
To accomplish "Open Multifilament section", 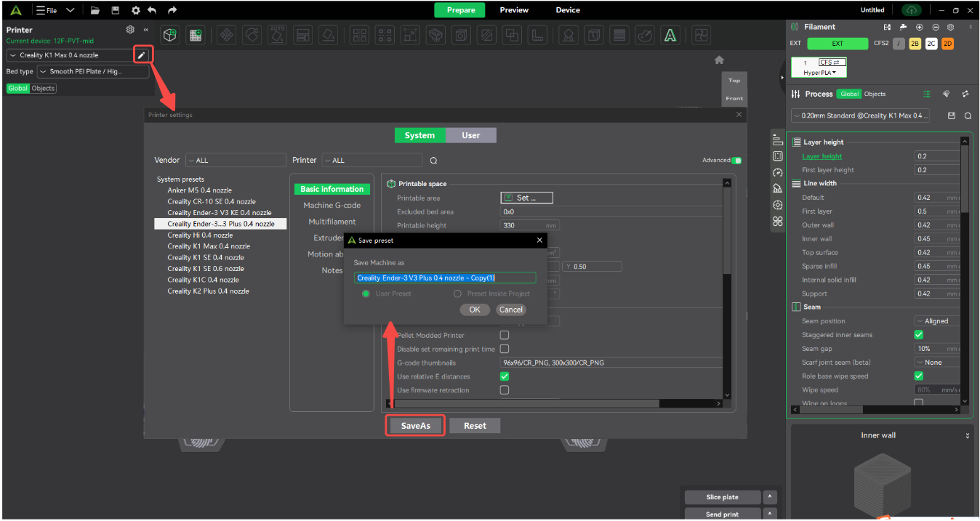I will click(332, 222).
